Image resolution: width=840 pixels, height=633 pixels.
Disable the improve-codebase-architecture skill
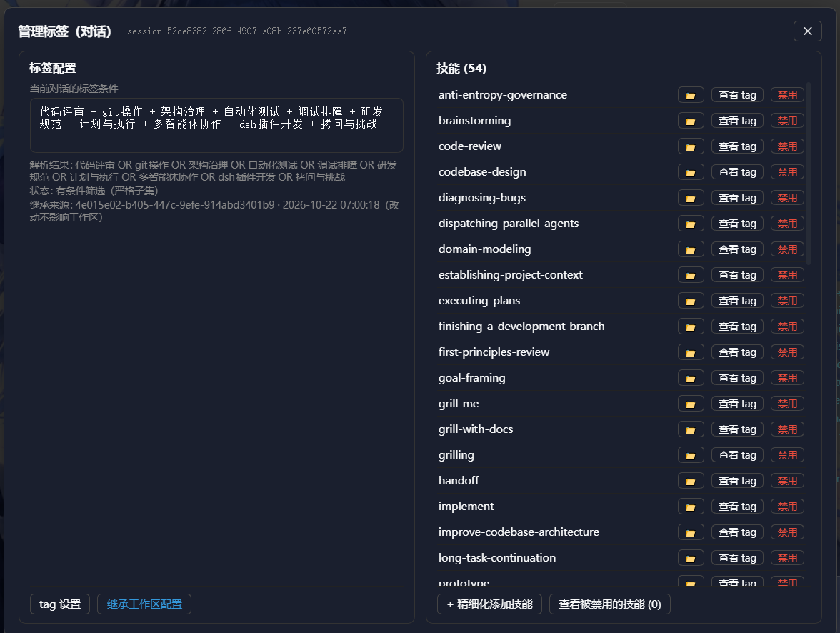coord(787,533)
